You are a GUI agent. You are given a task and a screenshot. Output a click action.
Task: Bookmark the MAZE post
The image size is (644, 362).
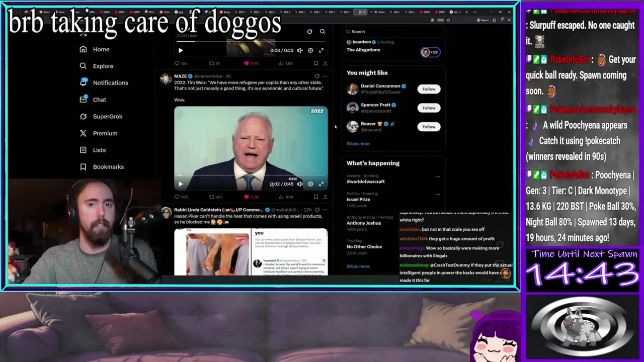(x=316, y=197)
